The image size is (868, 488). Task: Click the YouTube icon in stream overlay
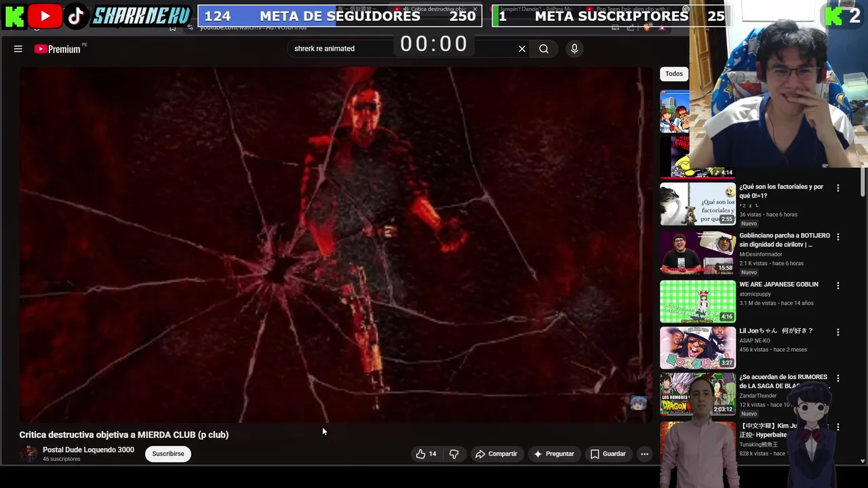[x=45, y=16]
